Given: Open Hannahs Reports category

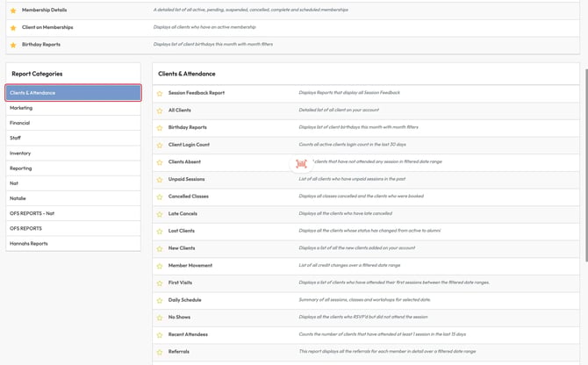Looking at the screenshot, I should point(28,243).
